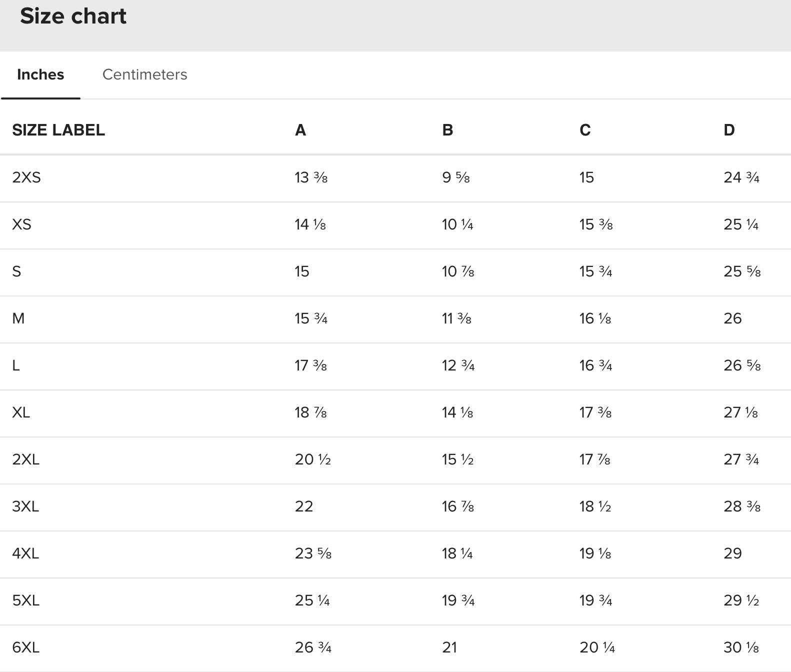
Task: Click the 27 ⅛ value in XL row
Action: pyautogui.click(x=740, y=412)
